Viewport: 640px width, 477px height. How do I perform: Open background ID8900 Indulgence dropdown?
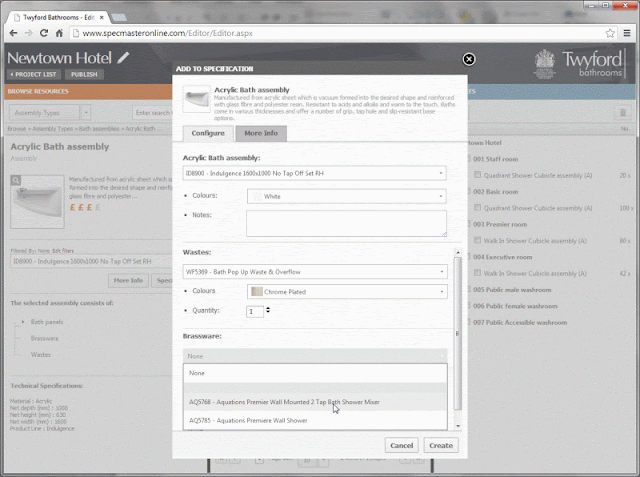point(92,261)
